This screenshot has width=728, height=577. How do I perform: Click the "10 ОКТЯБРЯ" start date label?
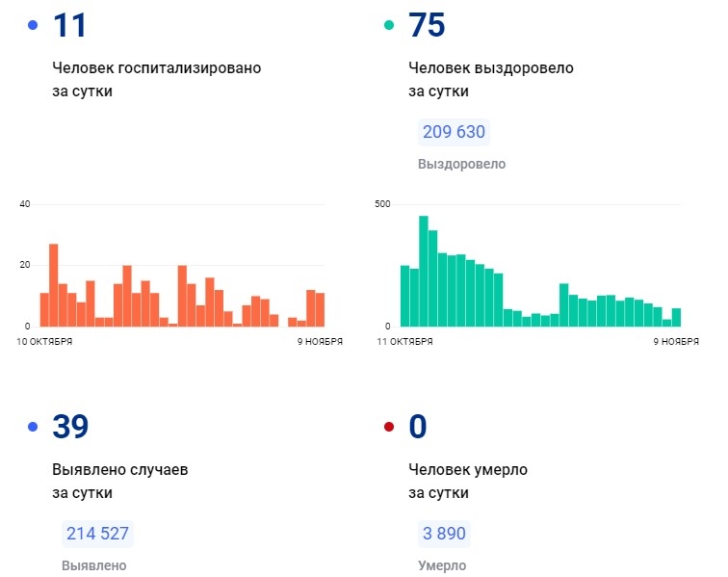pos(45,342)
